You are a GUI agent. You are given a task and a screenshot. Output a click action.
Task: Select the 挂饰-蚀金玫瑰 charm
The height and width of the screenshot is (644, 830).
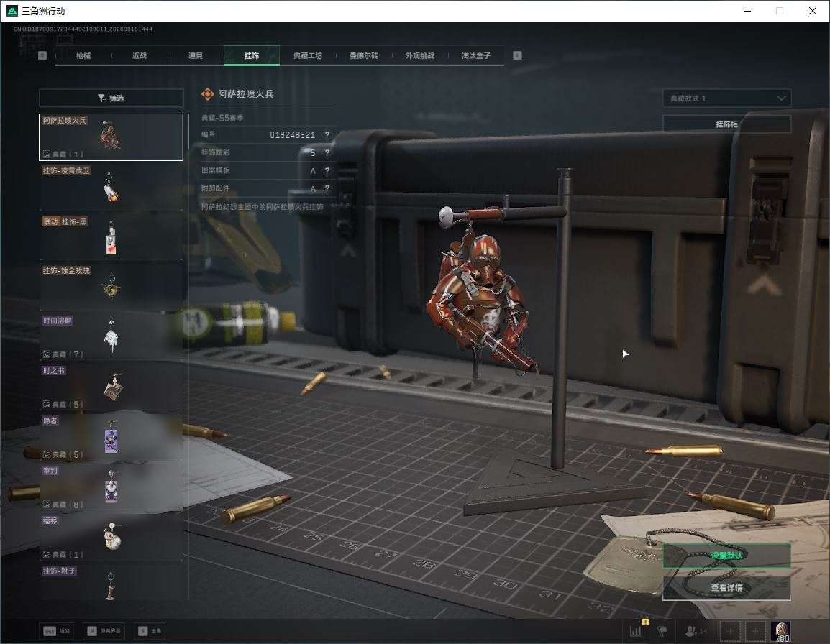111,287
